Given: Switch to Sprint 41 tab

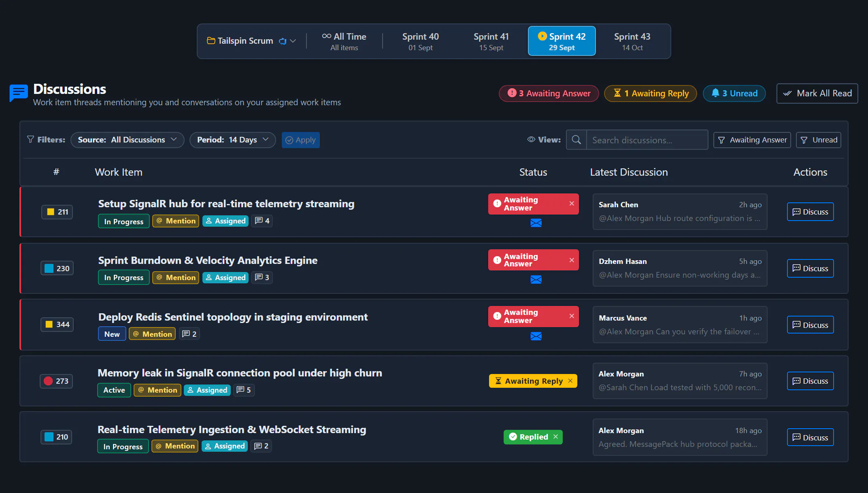Looking at the screenshot, I should [491, 41].
